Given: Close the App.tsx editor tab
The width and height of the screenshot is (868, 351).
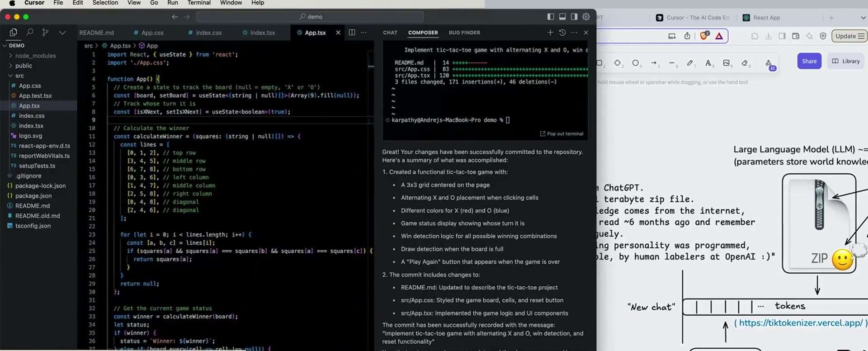Looking at the screenshot, I should (338, 33).
